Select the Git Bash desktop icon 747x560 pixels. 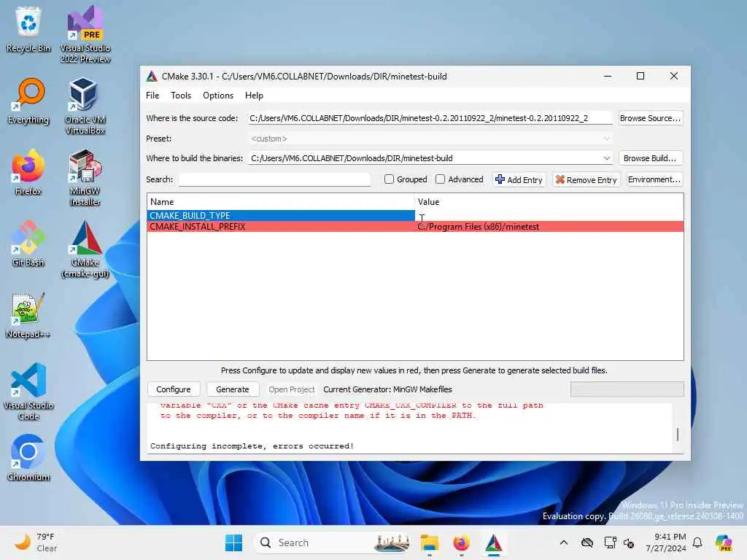[28, 244]
